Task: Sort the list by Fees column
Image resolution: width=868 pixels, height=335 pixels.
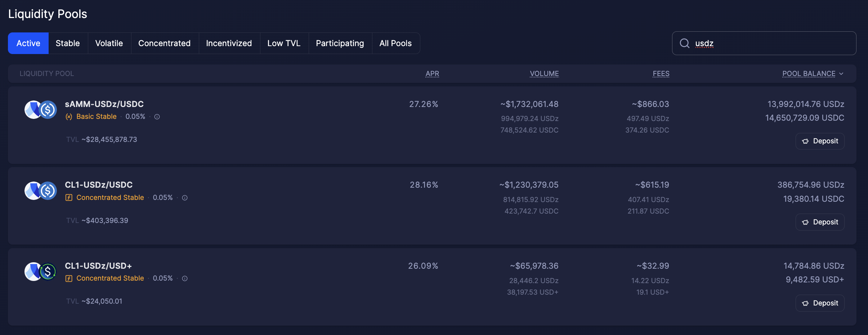Action: (661, 74)
